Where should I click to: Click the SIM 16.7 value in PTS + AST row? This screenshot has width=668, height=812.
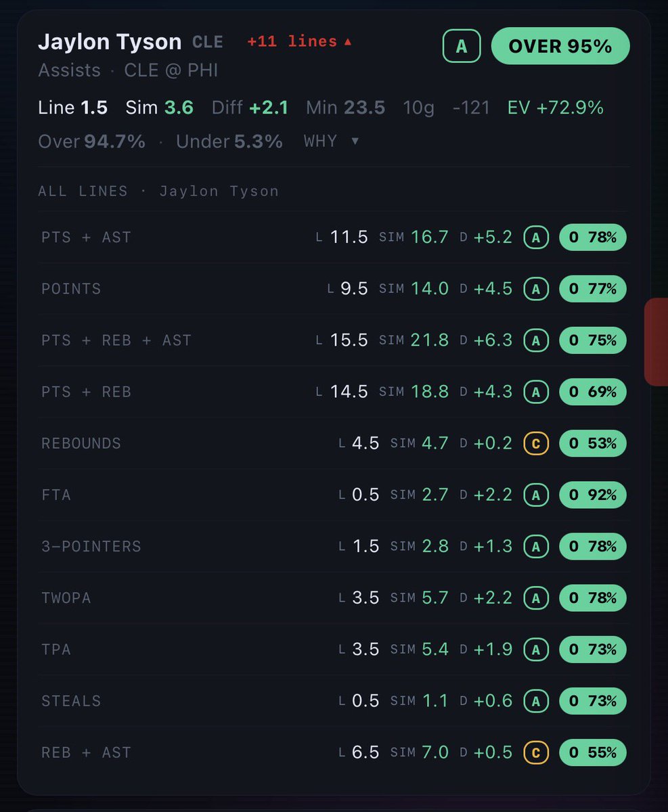tap(414, 238)
